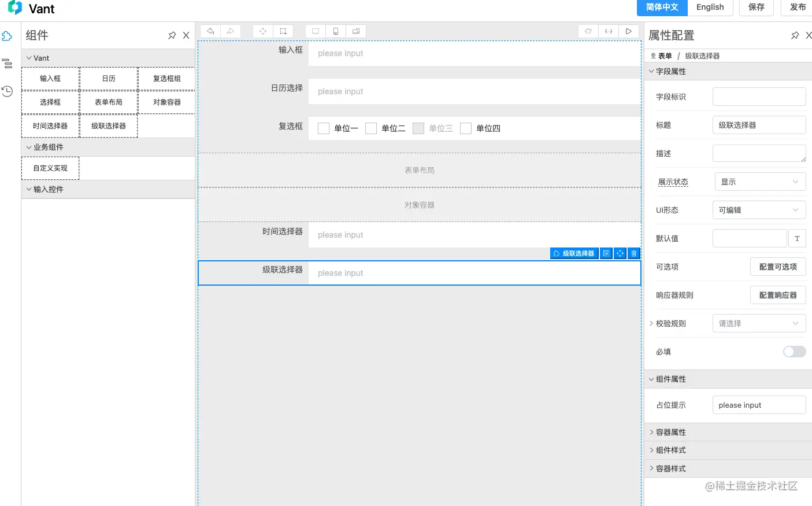The width and height of the screenshot is (812, 506).
Task: Expand the 组件样式 section
Action: pyautogui.click(x=728, y=450)
